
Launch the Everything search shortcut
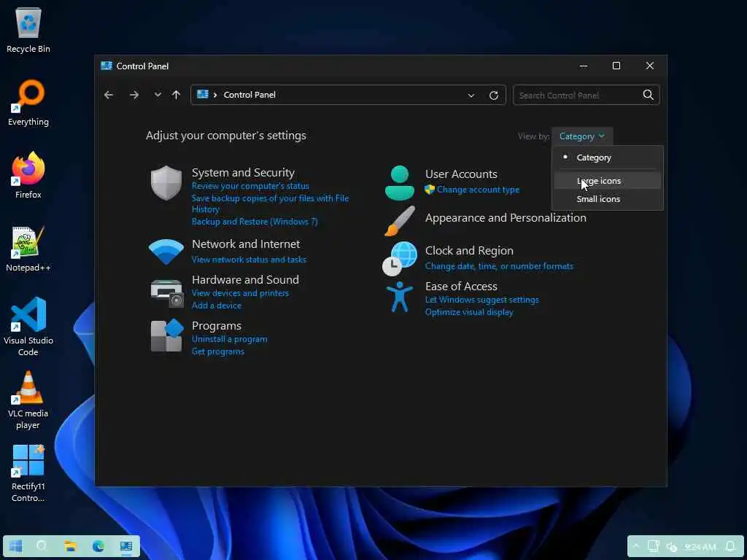(28, 103)
